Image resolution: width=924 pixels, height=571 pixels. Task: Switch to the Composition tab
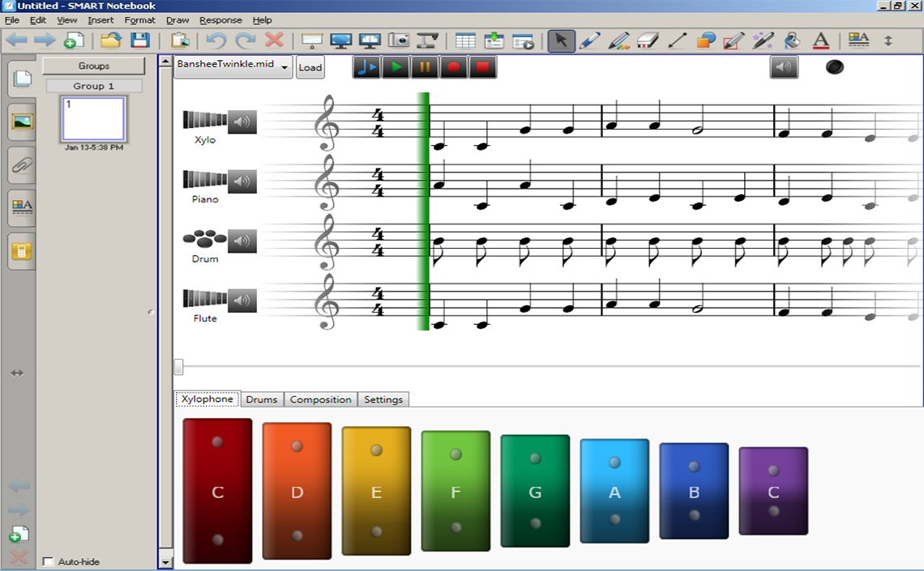(321, 399)
